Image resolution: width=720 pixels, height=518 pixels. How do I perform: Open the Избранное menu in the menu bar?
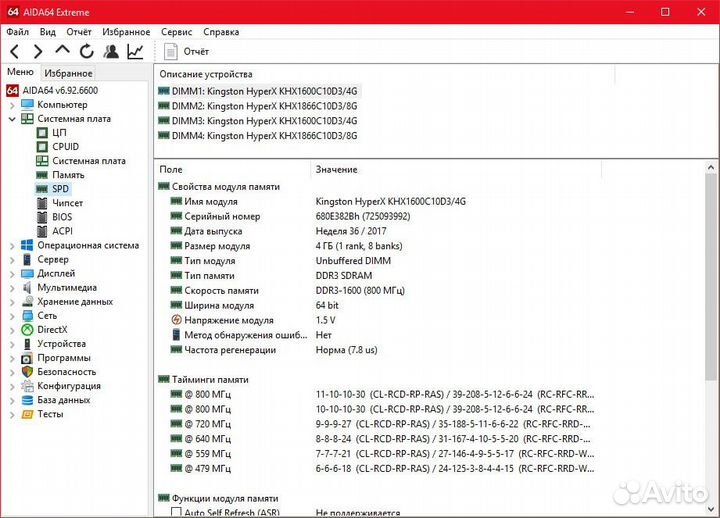coord(126,32)
